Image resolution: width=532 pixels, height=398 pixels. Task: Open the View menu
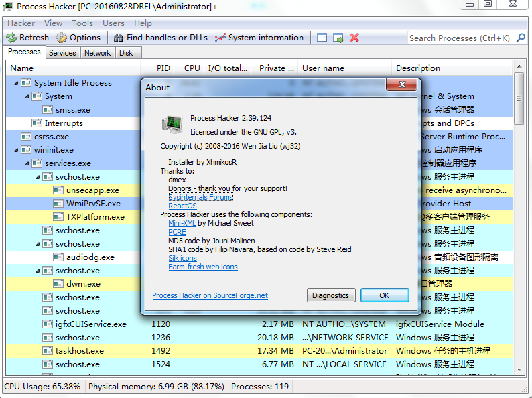(x=54, y=23)
